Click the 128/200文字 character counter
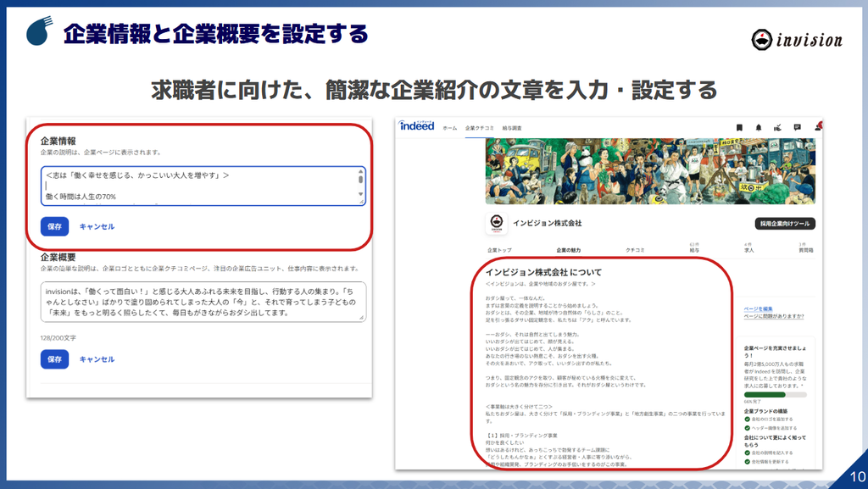 (x=58, y=337)
